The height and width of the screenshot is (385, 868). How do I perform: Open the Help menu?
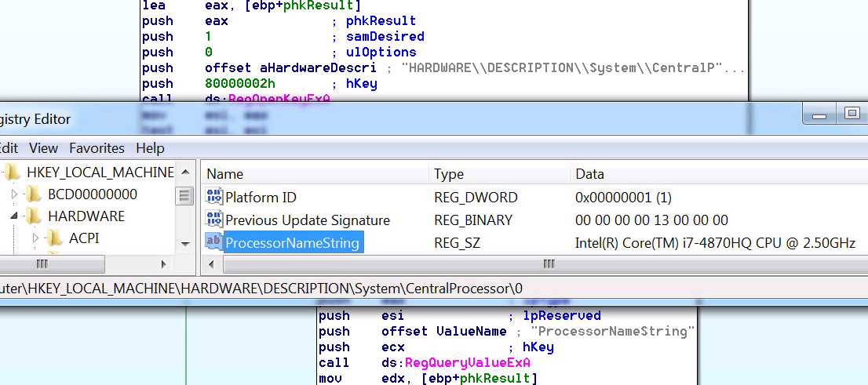150,148
